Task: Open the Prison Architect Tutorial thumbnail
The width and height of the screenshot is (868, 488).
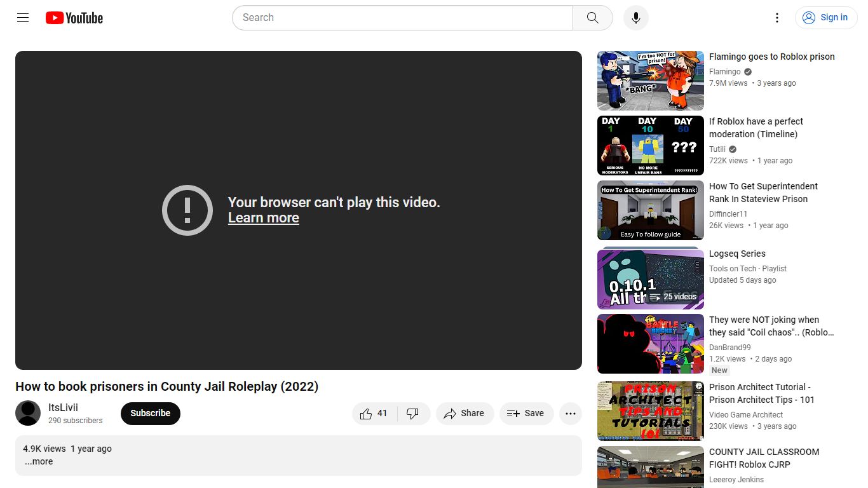Action: click(x=651, y=411)
